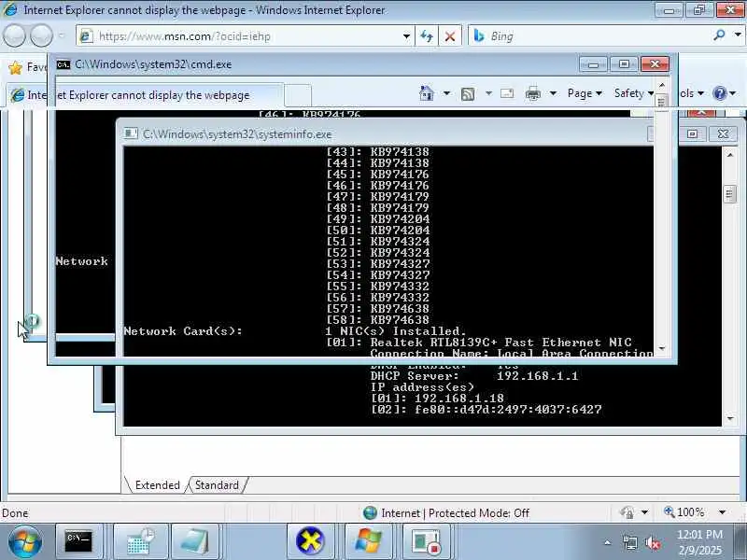
Task: Stop loading with the red X icon
Action: click(449, 36)
